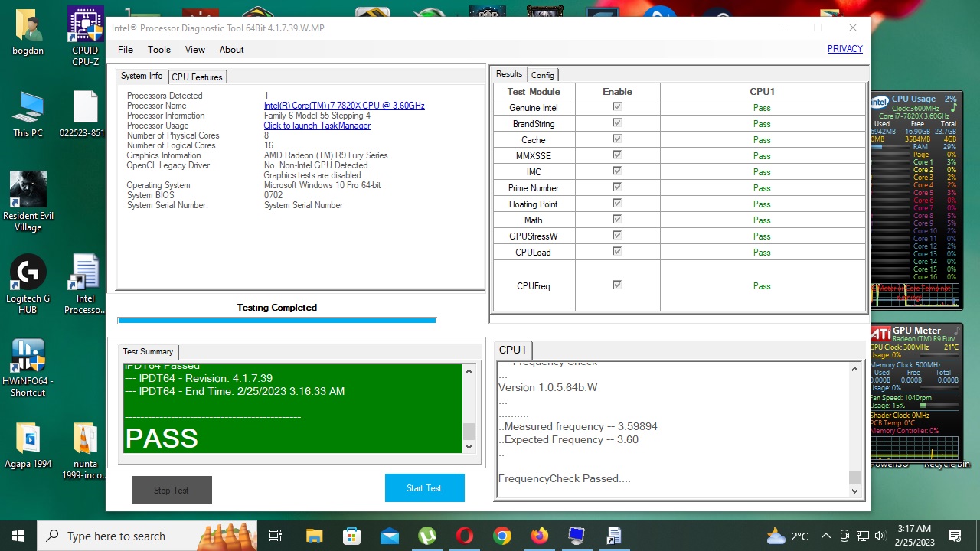
Task: Open the File menu
Action: coord(126,50)
